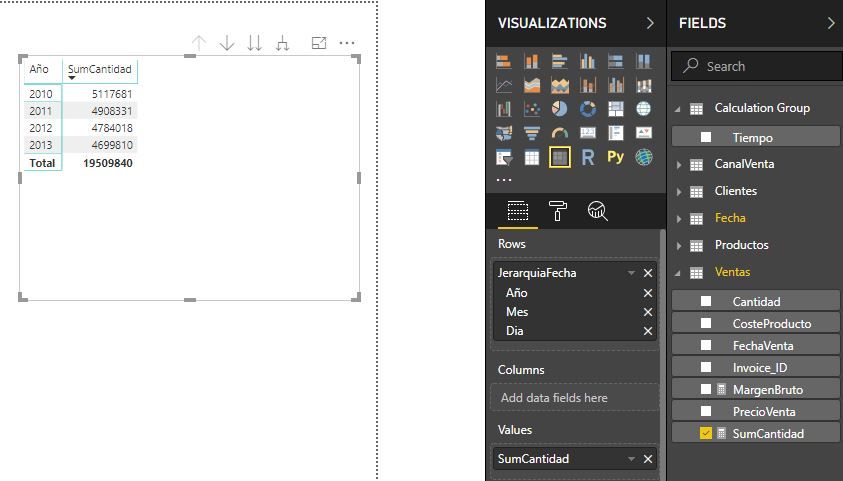This screenshot has width=843, height=481.
Task: Select the card visualization
Action: point(588,133)
